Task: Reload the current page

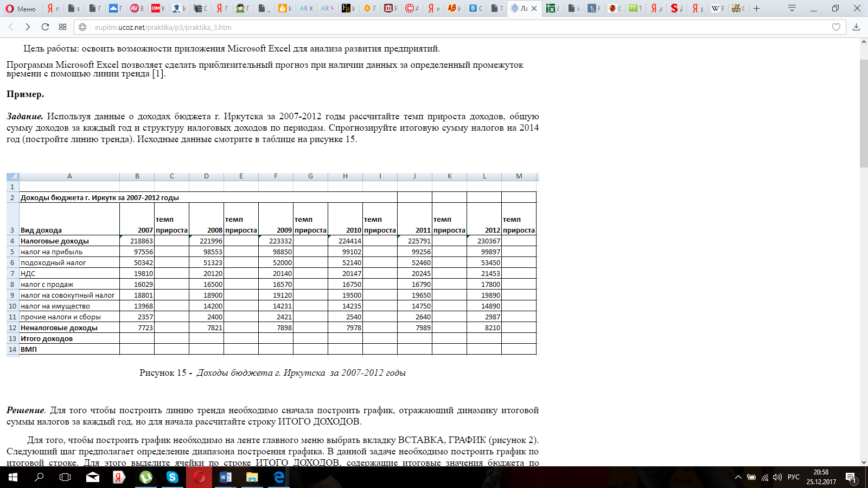Action: [46, 27]
